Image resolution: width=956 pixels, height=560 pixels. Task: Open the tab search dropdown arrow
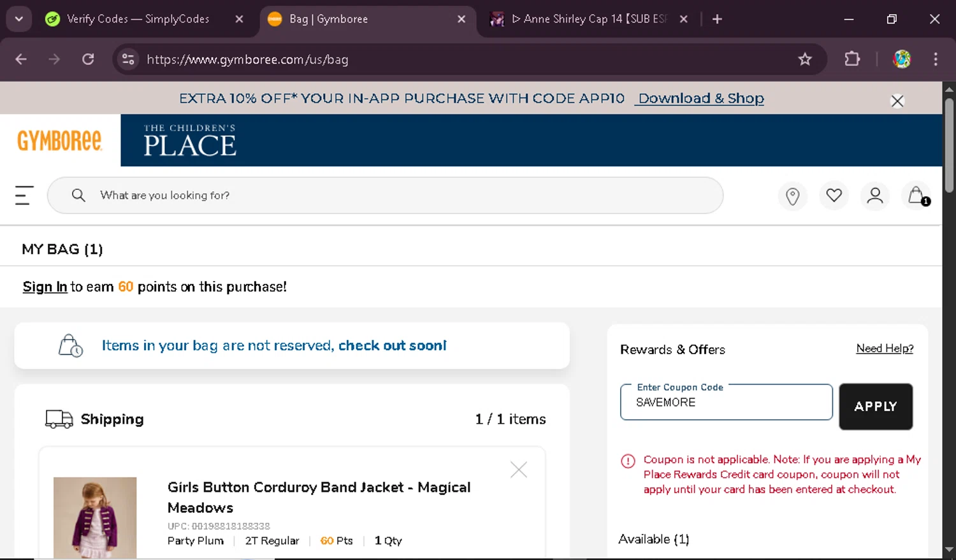click(18, 19)
